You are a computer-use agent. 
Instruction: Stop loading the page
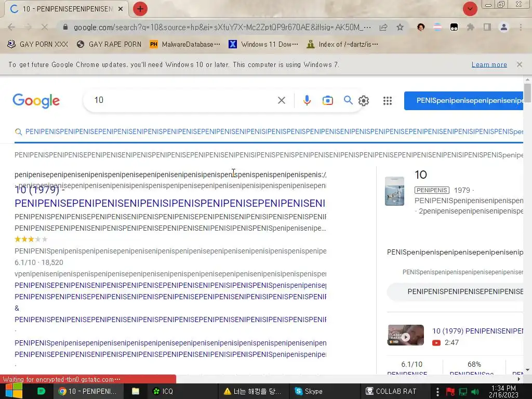pos(45,27)
